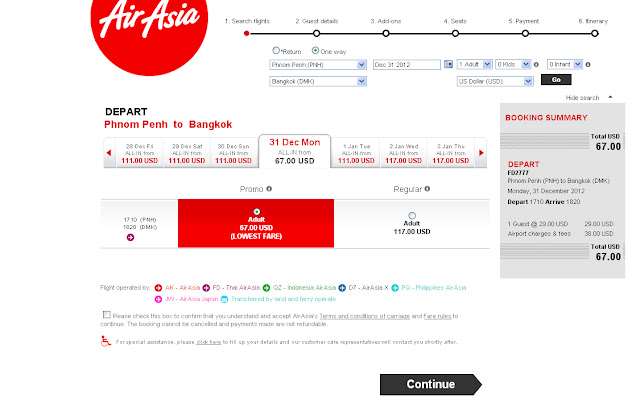Select the Regular Adult 117.00 USD fare

412,215
